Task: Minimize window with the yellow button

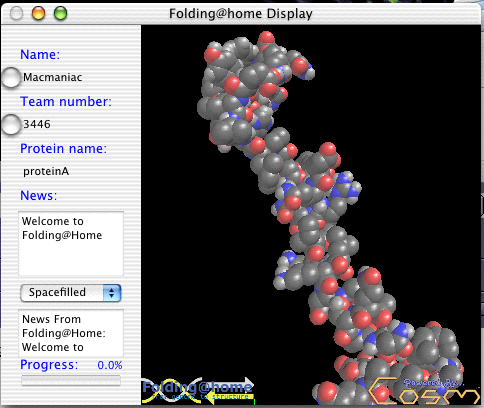Action: click(x=38, y=14)
